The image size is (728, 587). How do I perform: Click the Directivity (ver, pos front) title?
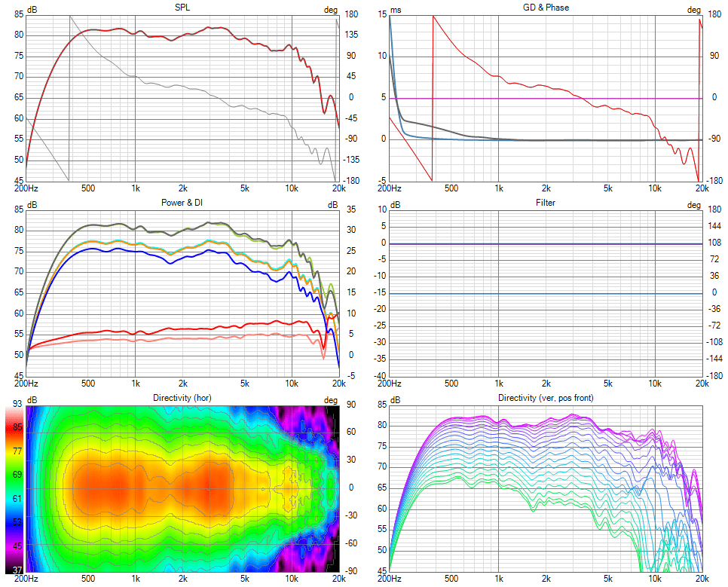[546, 398]
